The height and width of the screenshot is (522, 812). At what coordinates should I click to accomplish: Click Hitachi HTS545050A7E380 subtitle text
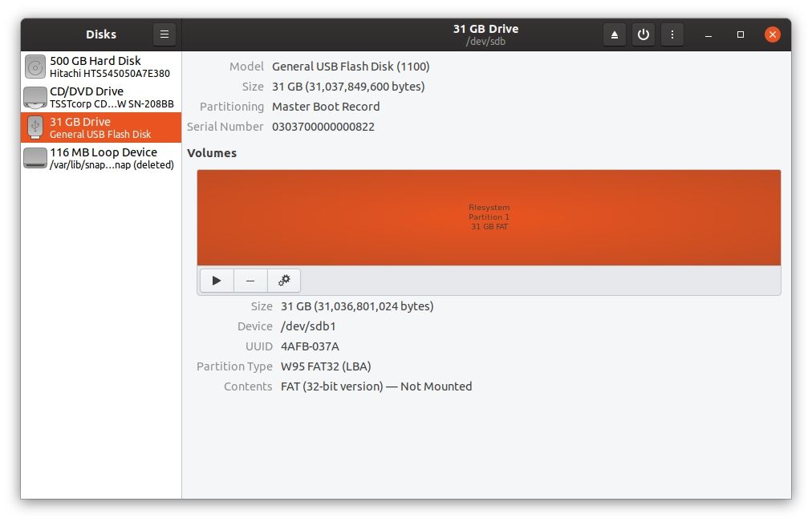(x=110, y=74)
